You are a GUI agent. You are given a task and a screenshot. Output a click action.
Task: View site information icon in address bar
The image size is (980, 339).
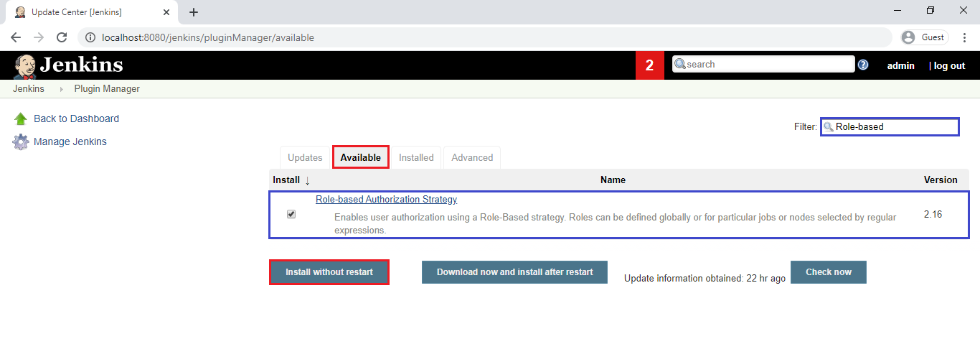pos(90,37)
